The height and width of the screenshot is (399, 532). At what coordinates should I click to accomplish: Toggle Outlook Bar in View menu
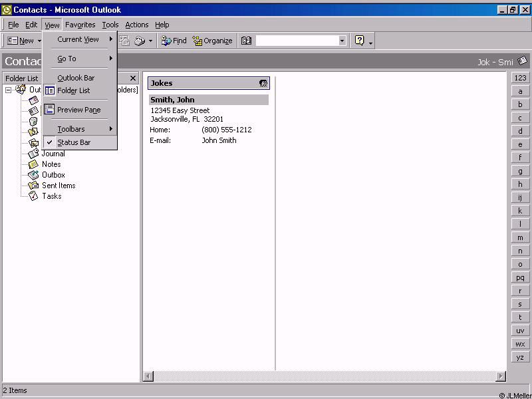(80, 78)
